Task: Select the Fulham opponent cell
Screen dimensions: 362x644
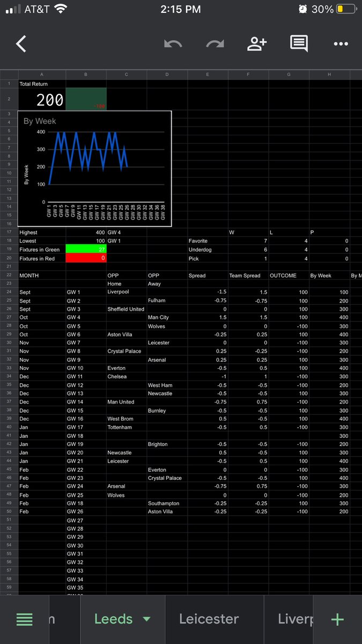Action: point(167,301)
